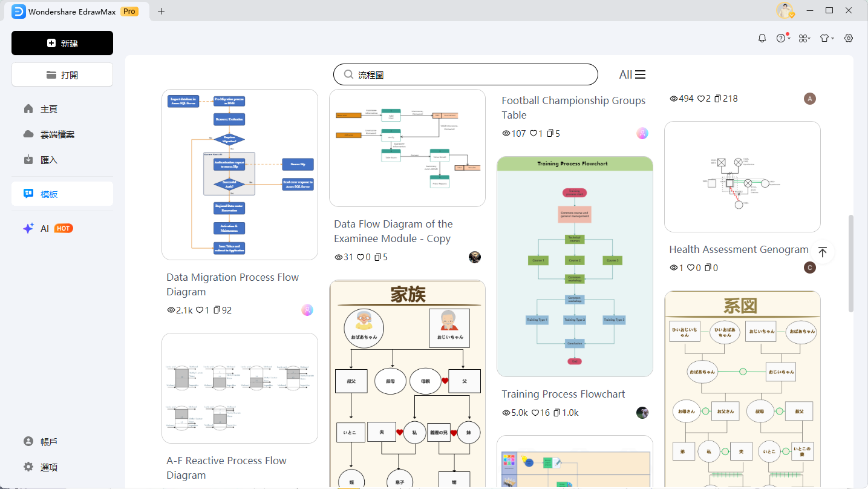Click the template search input field
This screenshot has width=868, height=489.
(472, 74)
